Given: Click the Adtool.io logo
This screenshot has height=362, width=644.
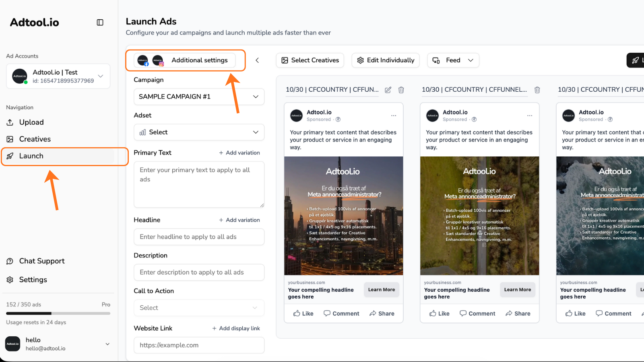Looking at the screenshot, I should click(35, 23).
